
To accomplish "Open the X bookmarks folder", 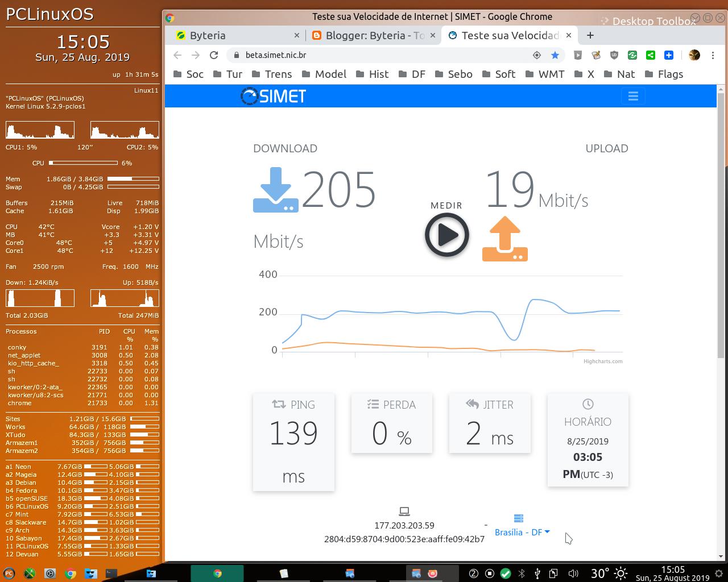I will coord(584,74).
